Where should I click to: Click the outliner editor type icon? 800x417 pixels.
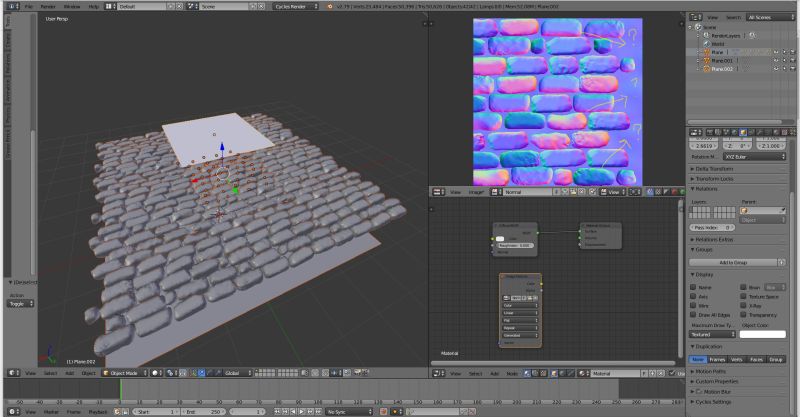point(696,17)
